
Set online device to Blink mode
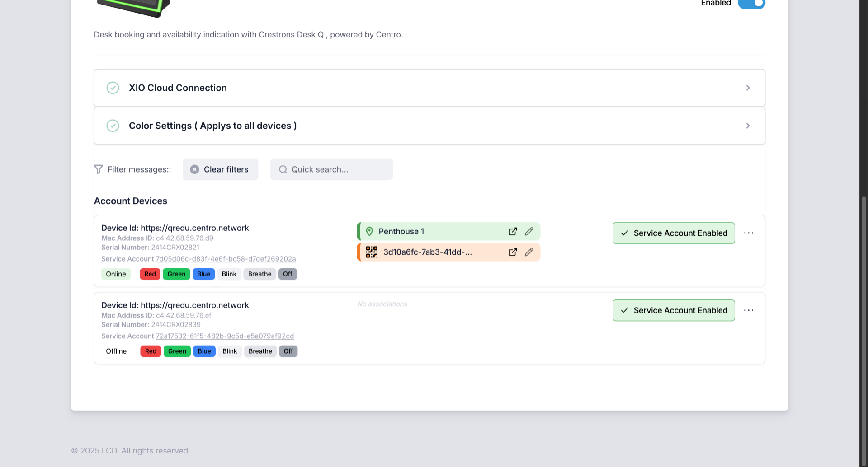coord(229,274)
